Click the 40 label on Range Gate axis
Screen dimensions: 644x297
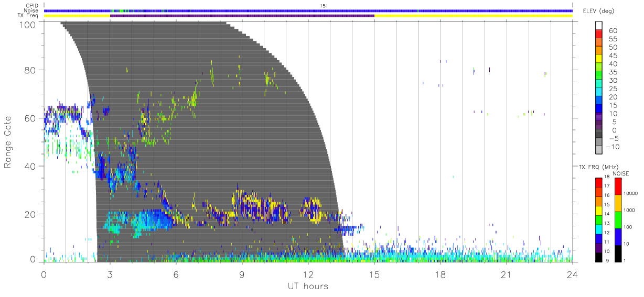pos(30,167)
